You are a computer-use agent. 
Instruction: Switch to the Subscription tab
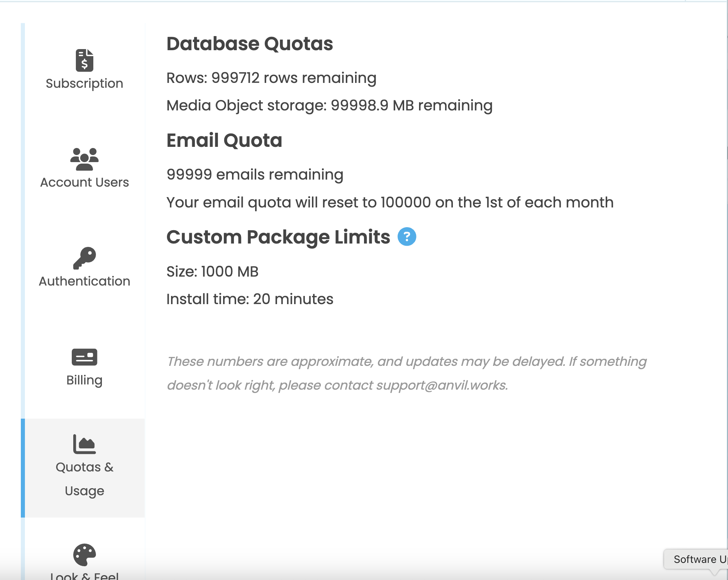(84, 83)
